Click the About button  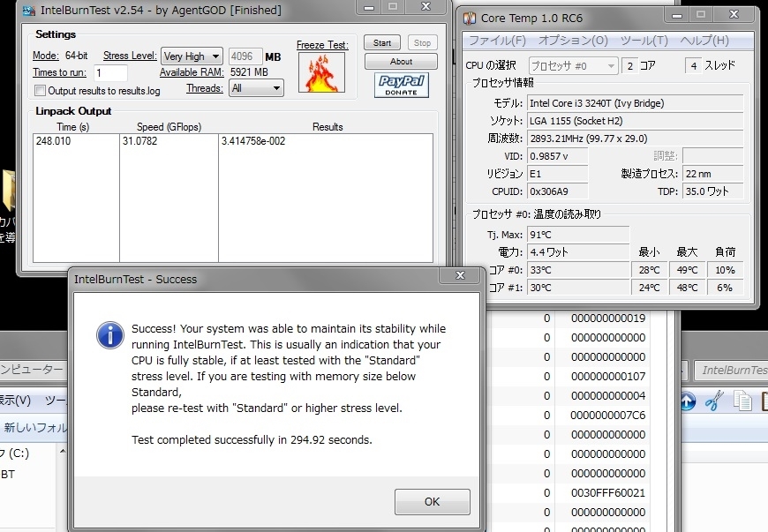401,61
